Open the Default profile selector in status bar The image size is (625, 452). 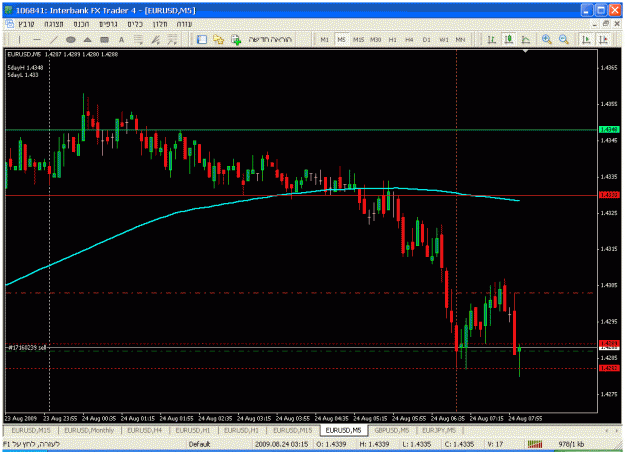point(199,444)
